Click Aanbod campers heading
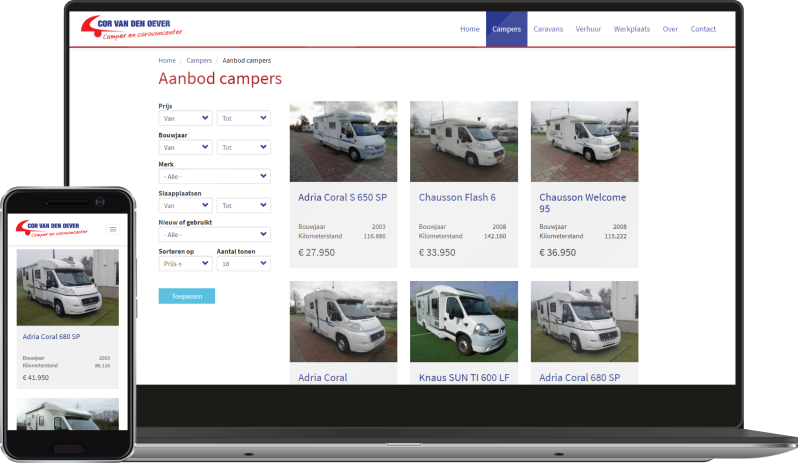The image size is (798, 463). tap(220, 79)
